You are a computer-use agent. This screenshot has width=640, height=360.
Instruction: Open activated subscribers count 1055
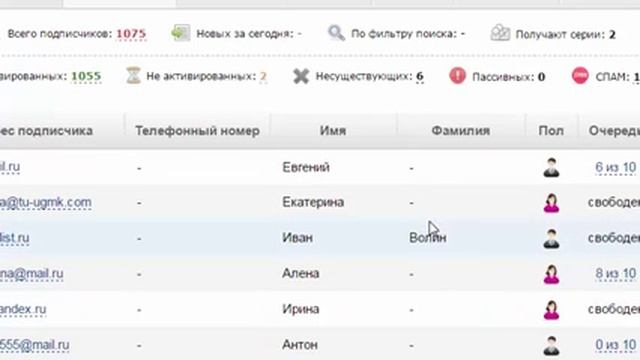click(x=86, y=76)
